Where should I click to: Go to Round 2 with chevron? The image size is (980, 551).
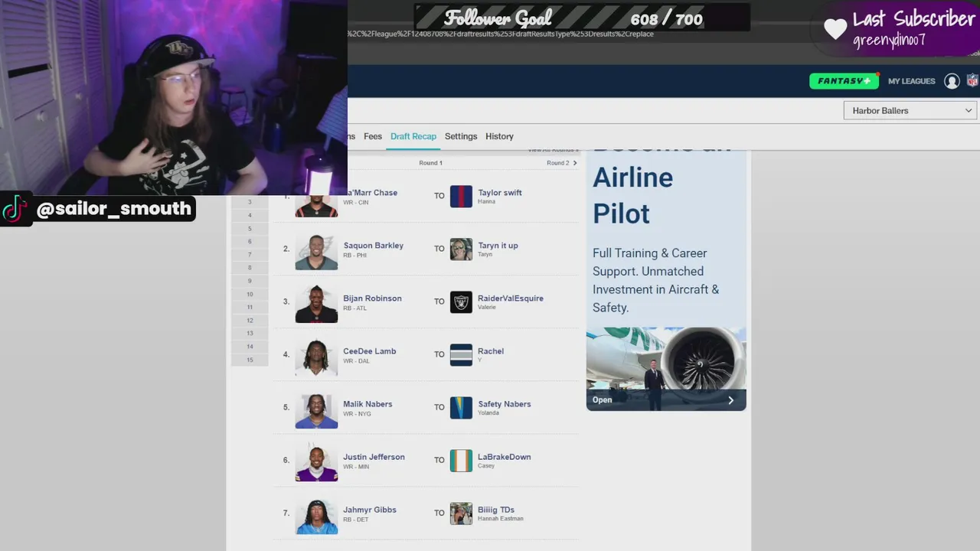click(562, 163)
